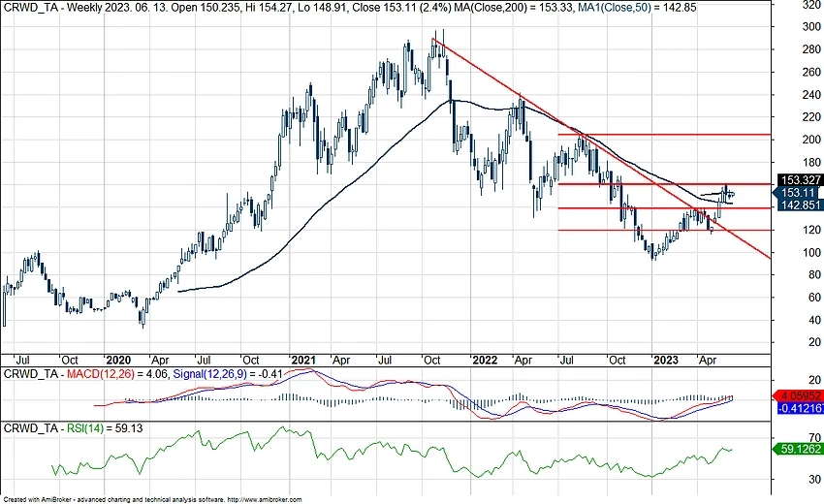Click the 20 level on MACD axis
The image size is (824, 504).
tap(814, 380)
